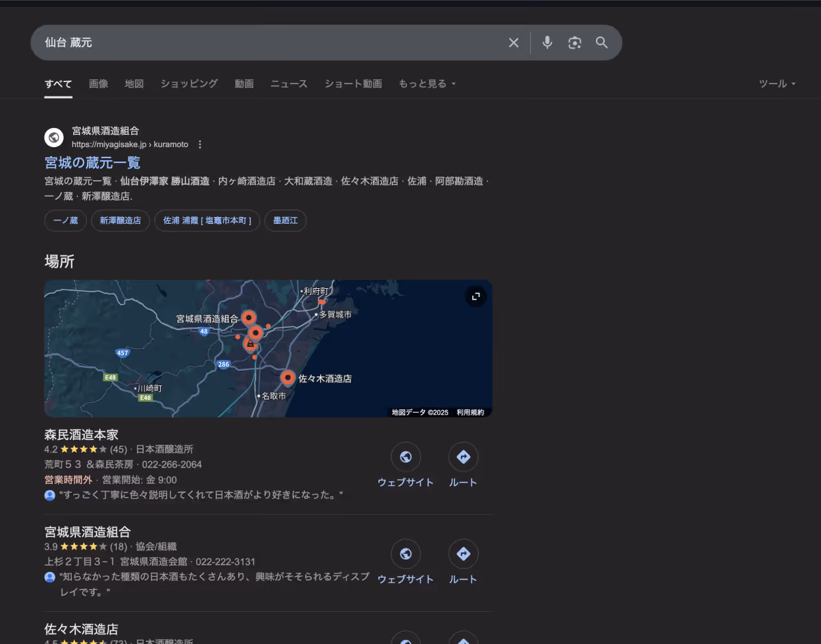The width and height of the screenshot is (821, 644).
Task: Open the 佐々木酒造店 place listing title
Action: pyautogui.click(x=81, y=629)
